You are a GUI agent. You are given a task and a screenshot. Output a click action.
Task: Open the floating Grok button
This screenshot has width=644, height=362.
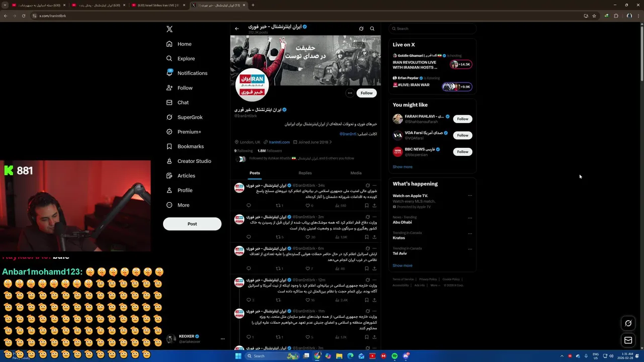click(x=628, y=323)
